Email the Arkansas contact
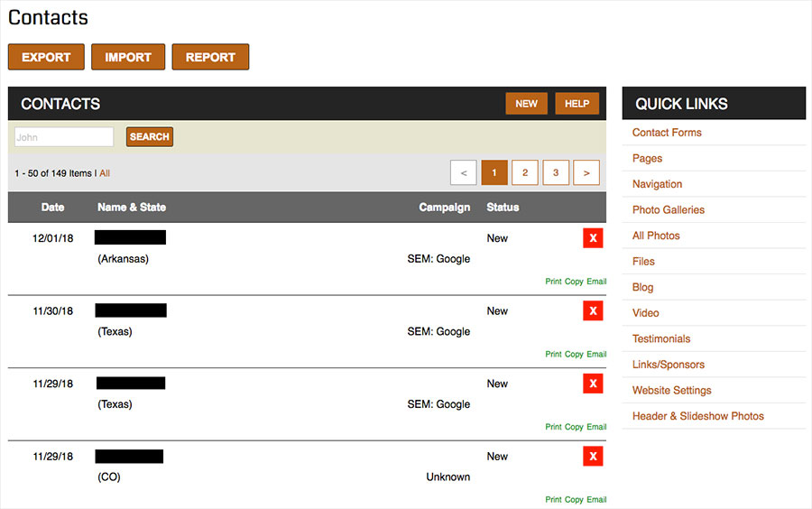812x509 pixels. 596,282
